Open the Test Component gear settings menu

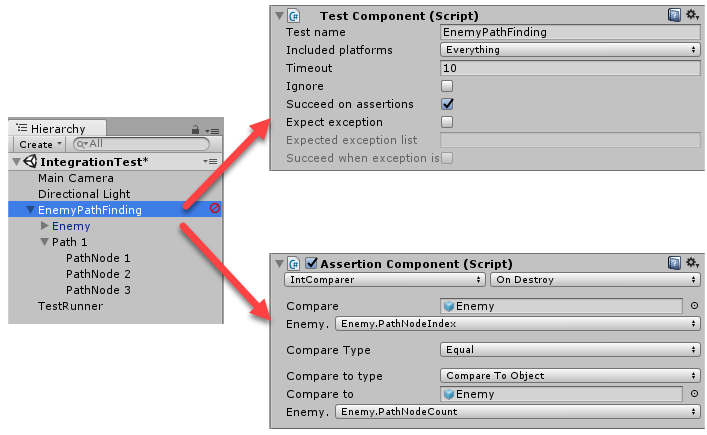point(692,15)
